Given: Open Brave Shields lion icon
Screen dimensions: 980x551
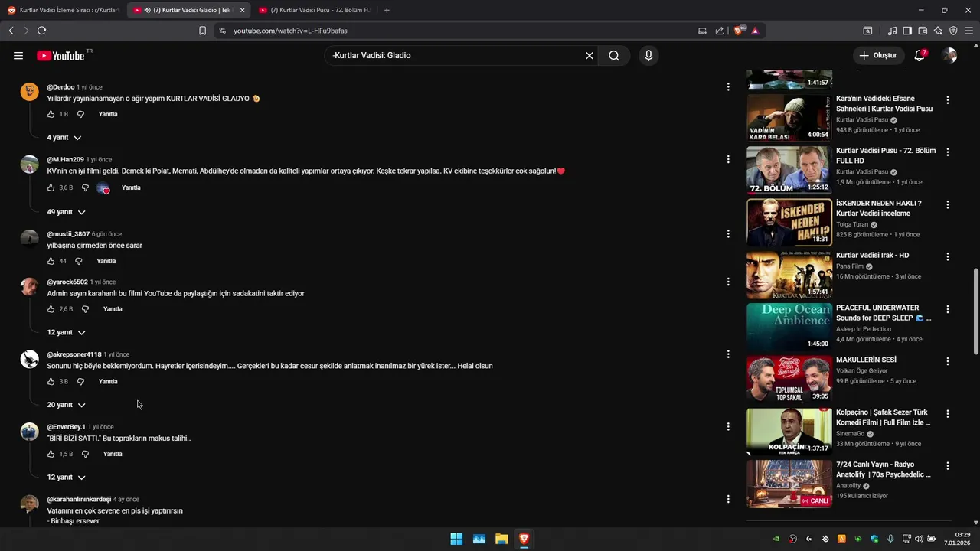Looking at the screenshot, I should [x=740, y=31].
